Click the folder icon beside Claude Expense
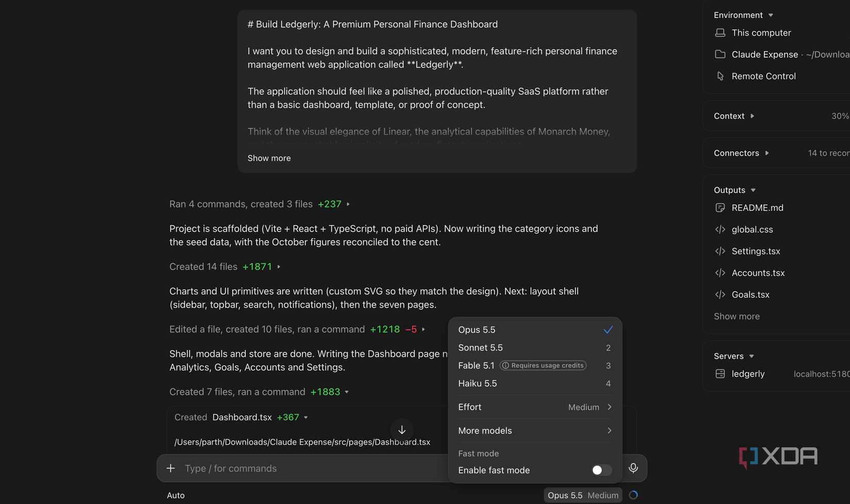This screenshot has width=850, height=504. pyautogui.click(x=720, y=55)
